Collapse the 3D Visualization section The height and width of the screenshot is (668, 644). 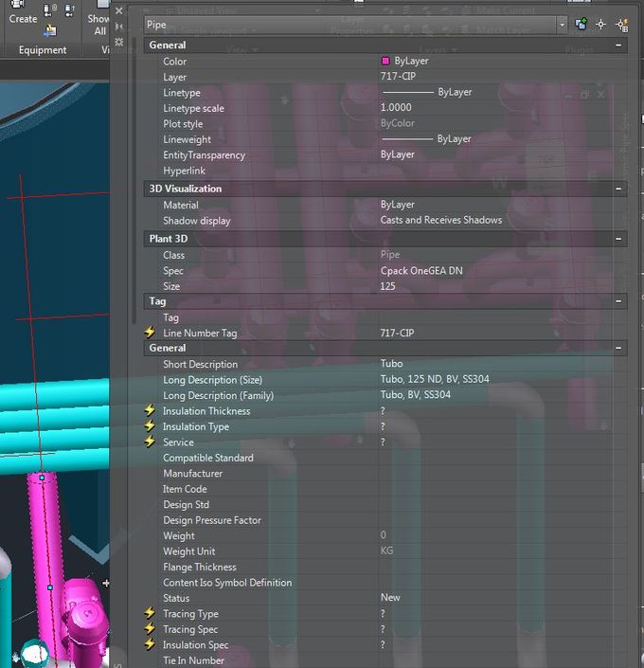(x=618, y=189)
